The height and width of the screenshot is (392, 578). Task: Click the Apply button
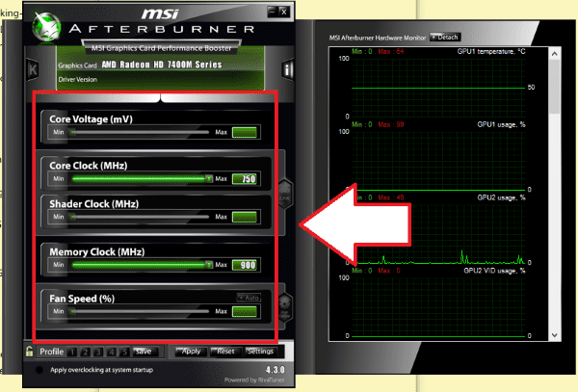pyautogui.click(x=191, y=352)
